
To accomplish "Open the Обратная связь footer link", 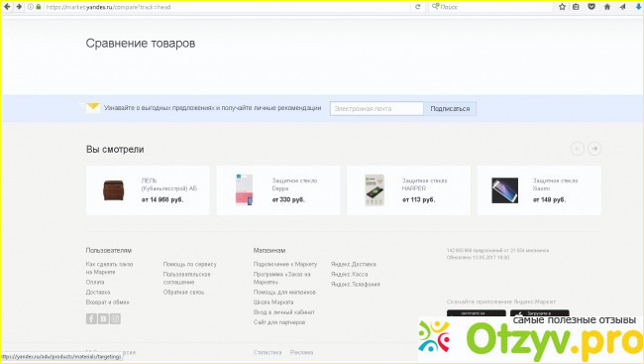I will 183,292.
